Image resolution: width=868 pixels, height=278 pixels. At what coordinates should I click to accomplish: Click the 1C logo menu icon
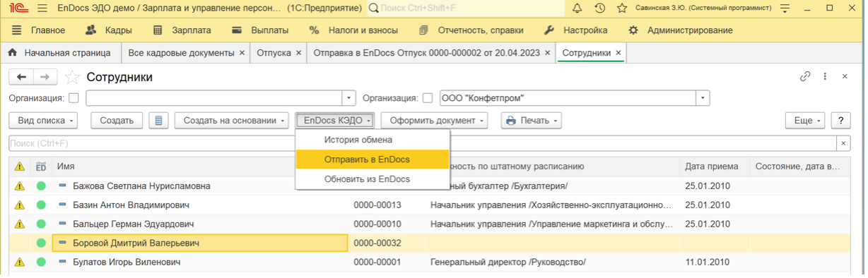point(16,8)
